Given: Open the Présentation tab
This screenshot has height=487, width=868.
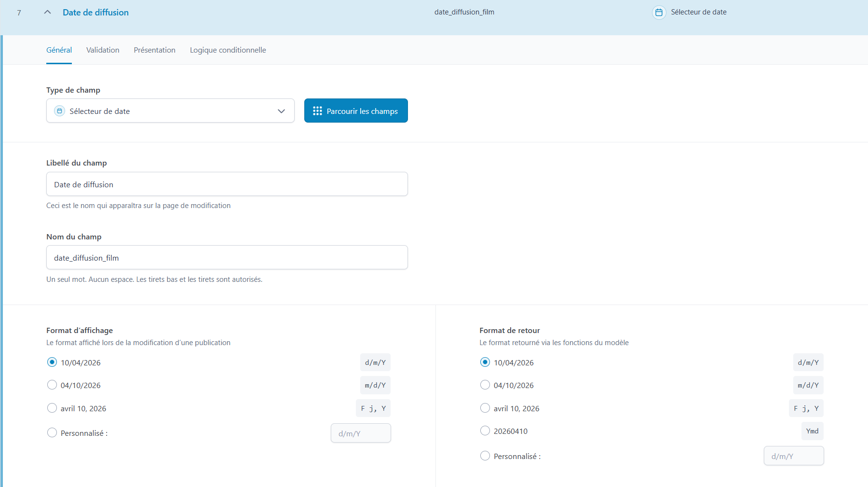Looking at the screenshot, I should (154, 50).
